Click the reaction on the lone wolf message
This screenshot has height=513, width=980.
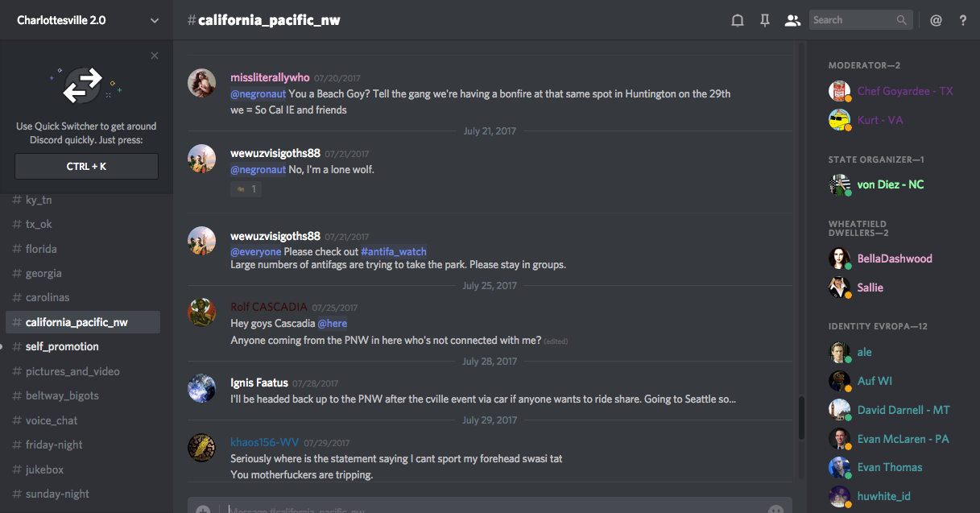coord(246,189)
